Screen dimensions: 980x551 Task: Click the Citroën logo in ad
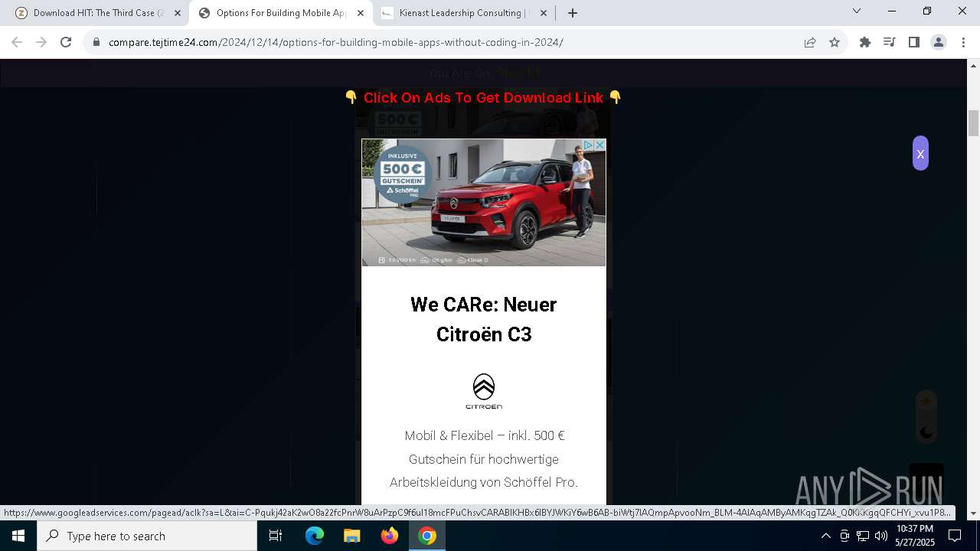point(484,391)
